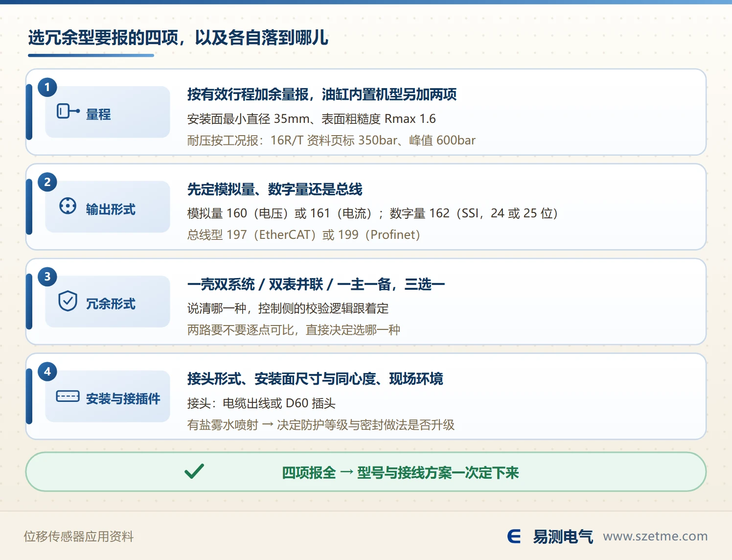
Task: Click the round connector icon beside 输出形式
Action: pos(68,206)
